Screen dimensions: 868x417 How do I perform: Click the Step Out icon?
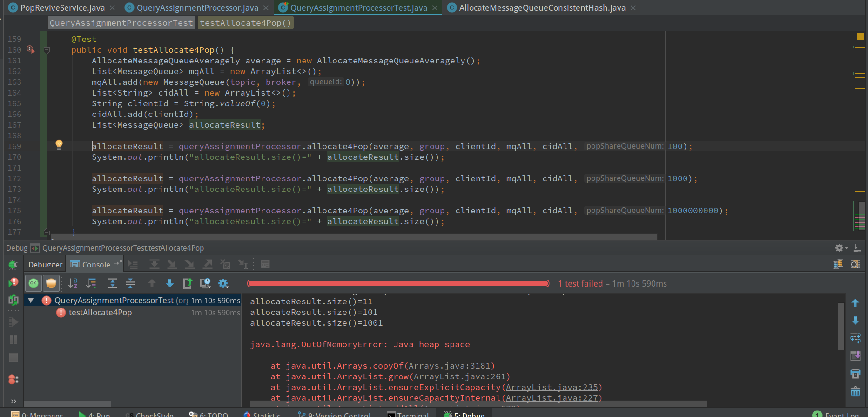(208, 265)
